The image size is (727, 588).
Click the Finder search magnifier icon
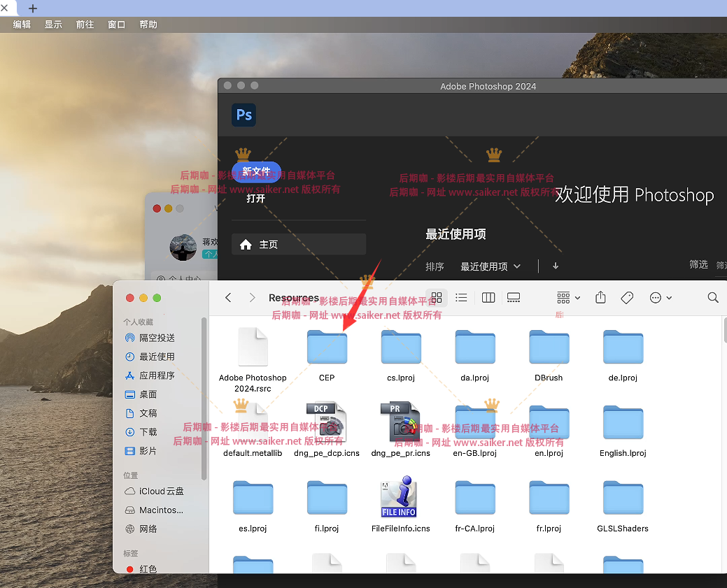712,298
